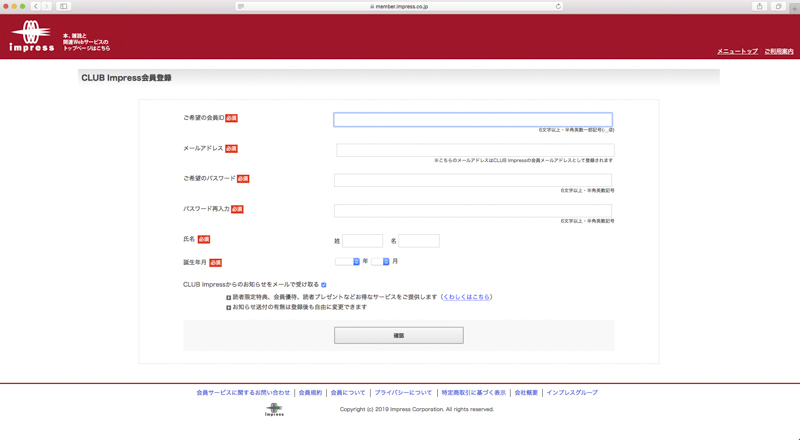Open the birth year (年) dropdown

tap(347, 261)
